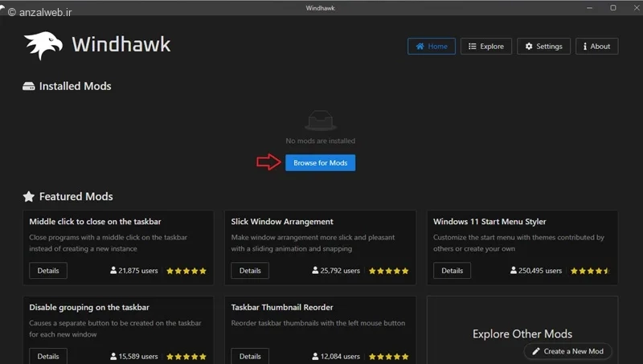Open Details for Disable grouping on the taskbar
The width and height of the screenshot is (643, 364).
48,356
